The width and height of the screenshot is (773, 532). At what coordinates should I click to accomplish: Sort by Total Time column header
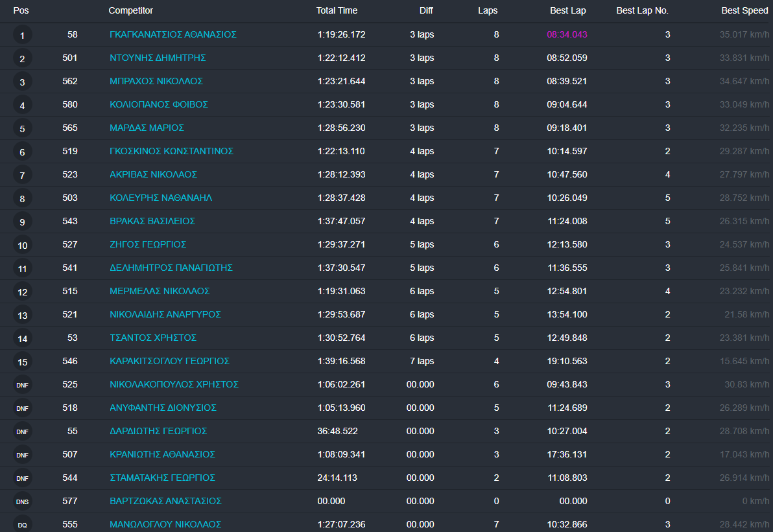337,10
